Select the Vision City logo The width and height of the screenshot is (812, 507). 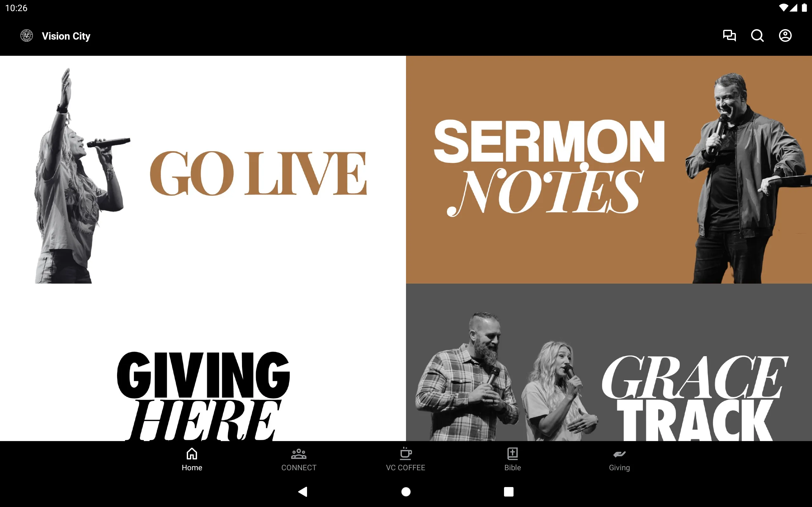click(x=27, y=35)
